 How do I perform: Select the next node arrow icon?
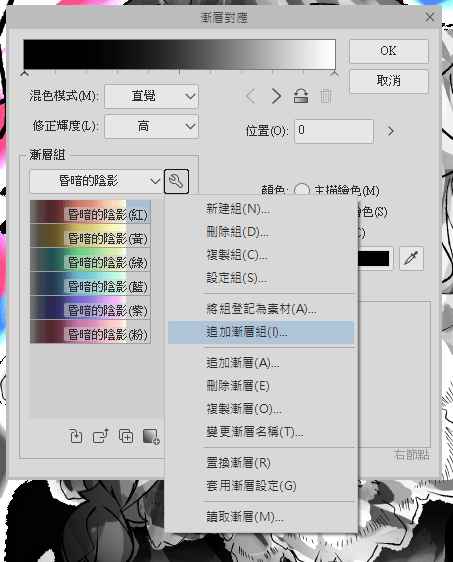(x=276, y=96)
